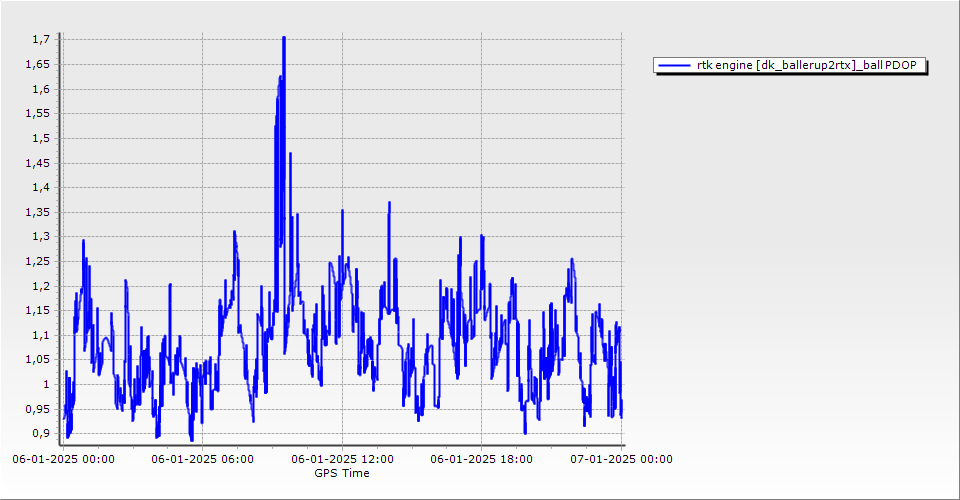Click the PDOP legend entry text
Screen dimensions: 960x500
coord(806,65)
